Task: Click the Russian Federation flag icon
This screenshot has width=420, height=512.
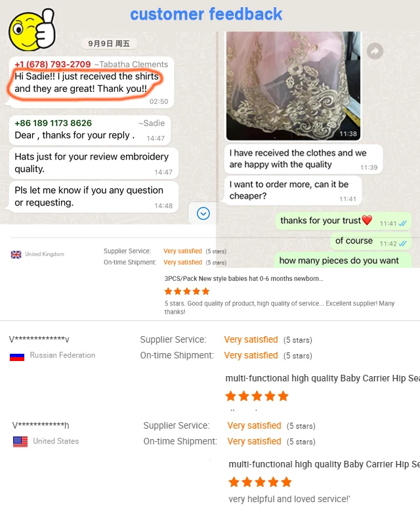Action: (x=17, y=357)
